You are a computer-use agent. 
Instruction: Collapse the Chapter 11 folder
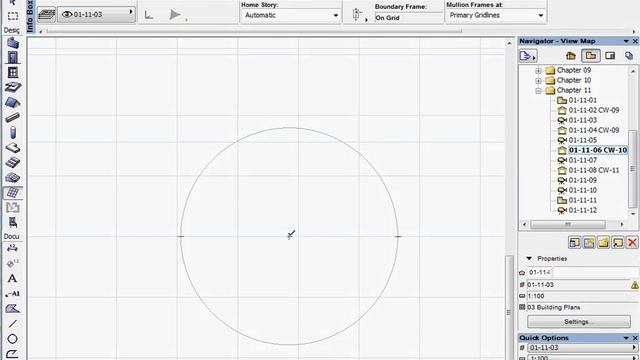coord(538,91)
